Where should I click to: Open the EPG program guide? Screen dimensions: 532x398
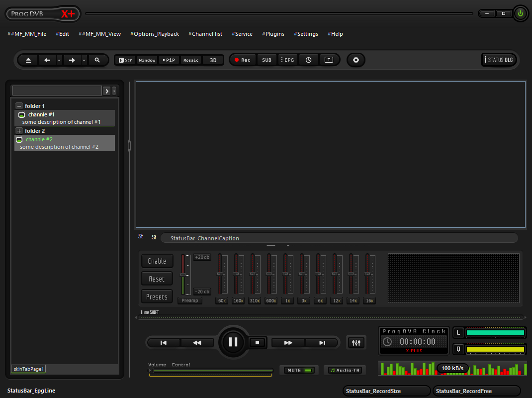(287, 60)
